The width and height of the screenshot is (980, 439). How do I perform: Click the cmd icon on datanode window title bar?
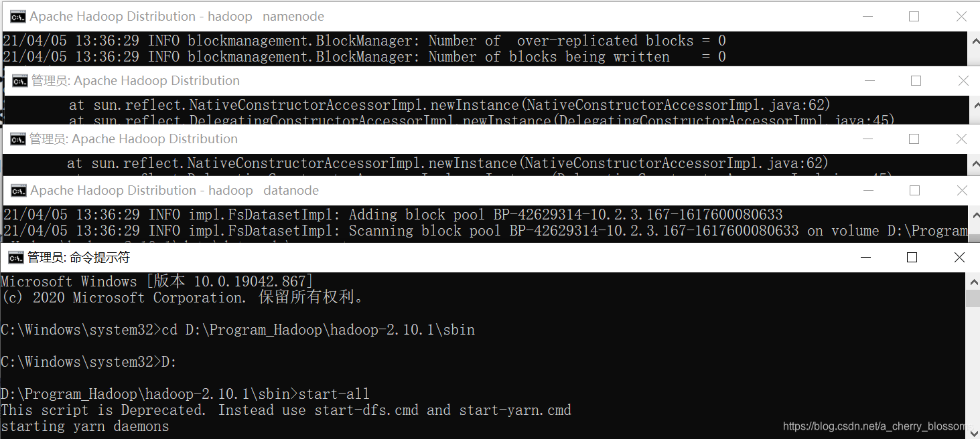(17, 190)
